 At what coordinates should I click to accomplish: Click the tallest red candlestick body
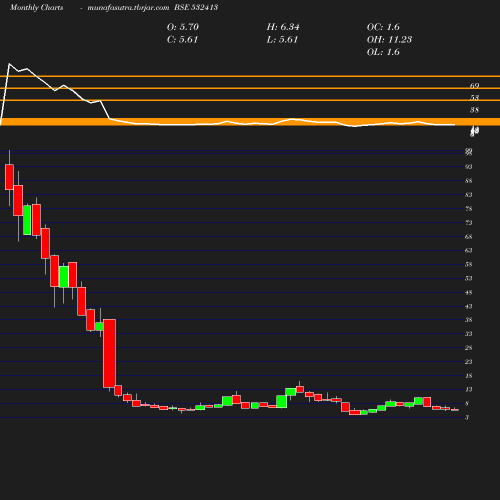pos(110,353)
